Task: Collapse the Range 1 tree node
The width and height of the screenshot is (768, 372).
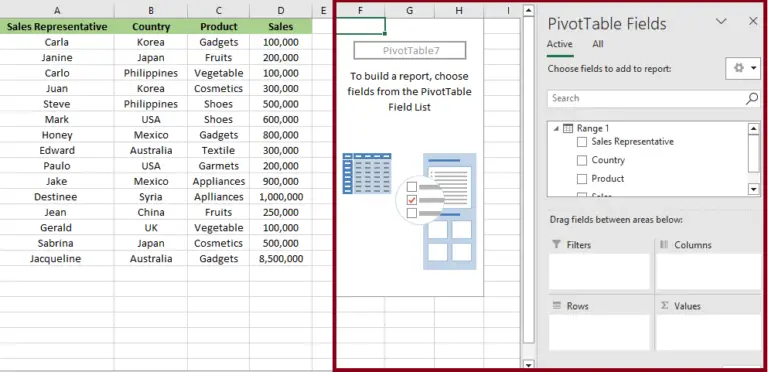Action: click(x=556, y=129)
